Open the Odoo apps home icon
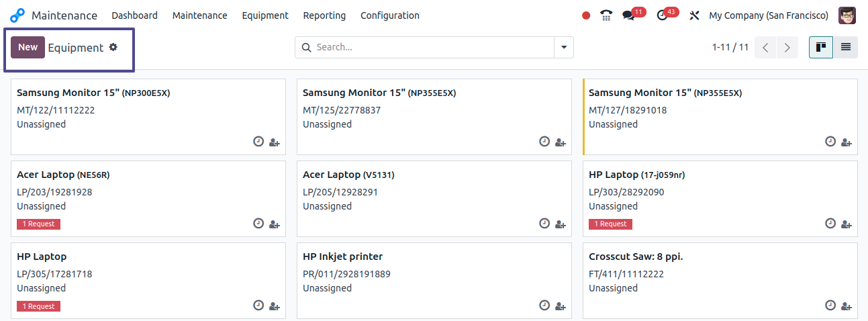Image resolution: width=868 pixels, height=321 pixels. pyautogui.click(x=17, y=15)
